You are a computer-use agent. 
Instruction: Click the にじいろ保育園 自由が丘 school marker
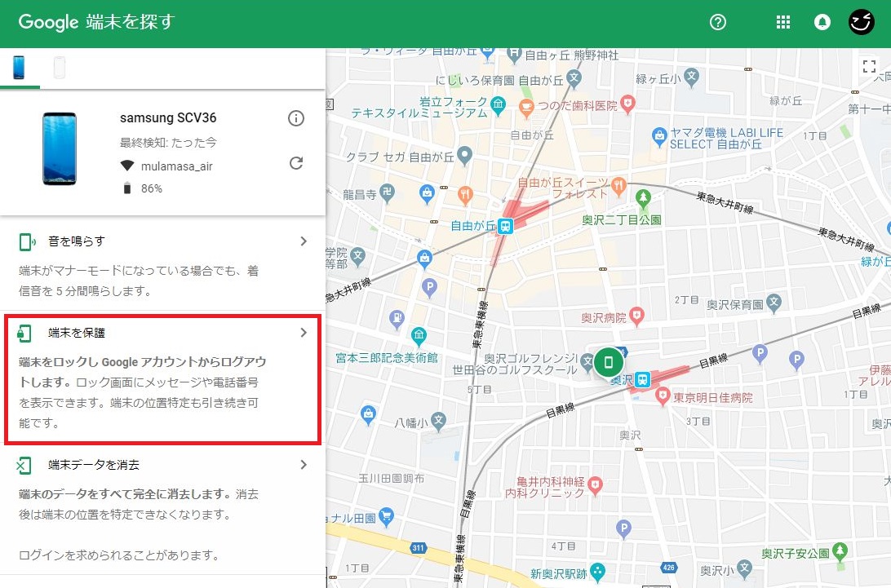point(574,77)
